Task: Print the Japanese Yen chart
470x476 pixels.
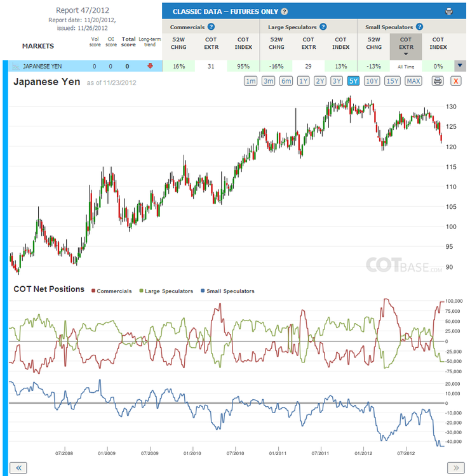Action: pyautogui.click(x=438, y=81)
